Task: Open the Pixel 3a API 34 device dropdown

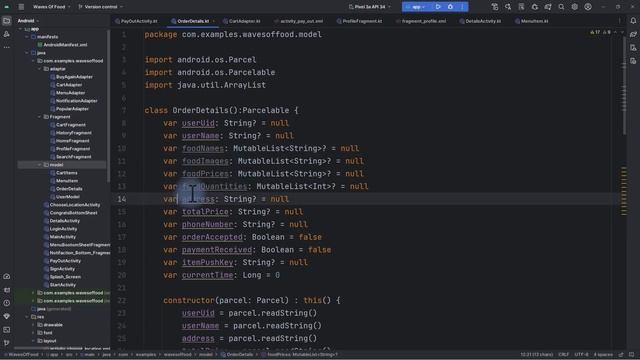Action: click(x=370, y=7)
